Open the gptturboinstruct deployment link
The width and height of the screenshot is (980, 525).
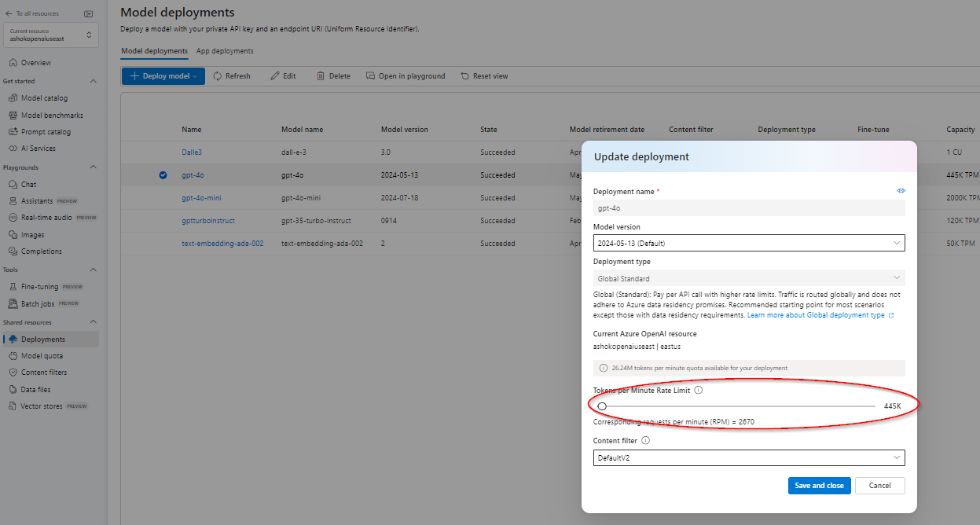pos(208,221)
